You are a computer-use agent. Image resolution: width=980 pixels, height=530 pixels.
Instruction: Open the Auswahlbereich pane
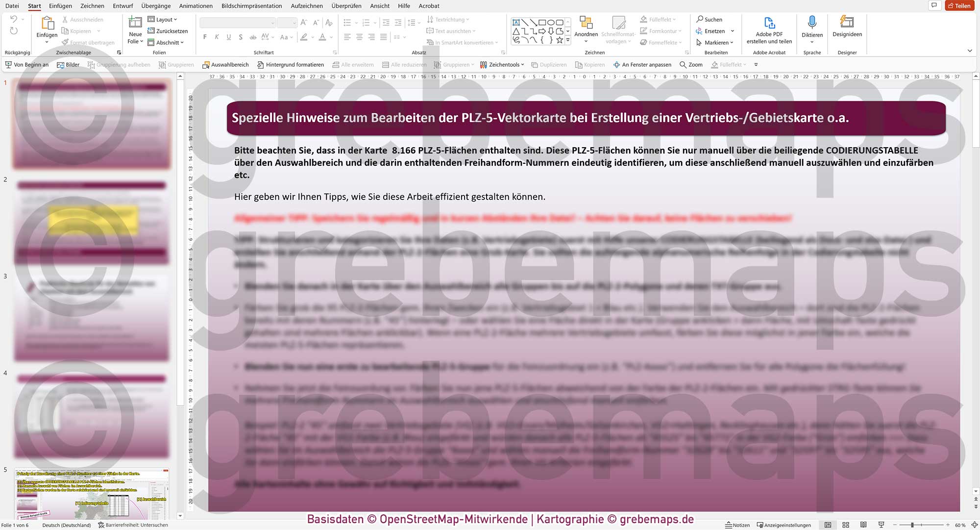pyautogui.click(x=225, y=65)
